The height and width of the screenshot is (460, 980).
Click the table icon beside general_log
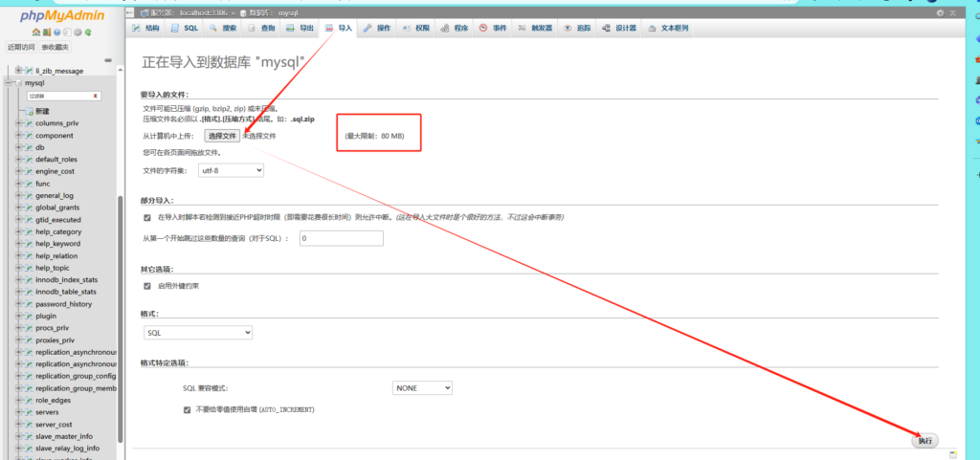(x=29, y=195)
